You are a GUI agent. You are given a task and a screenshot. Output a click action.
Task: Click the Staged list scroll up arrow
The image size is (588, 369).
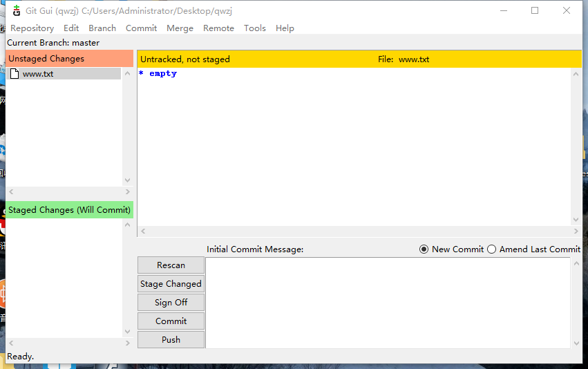pos(128,225)
